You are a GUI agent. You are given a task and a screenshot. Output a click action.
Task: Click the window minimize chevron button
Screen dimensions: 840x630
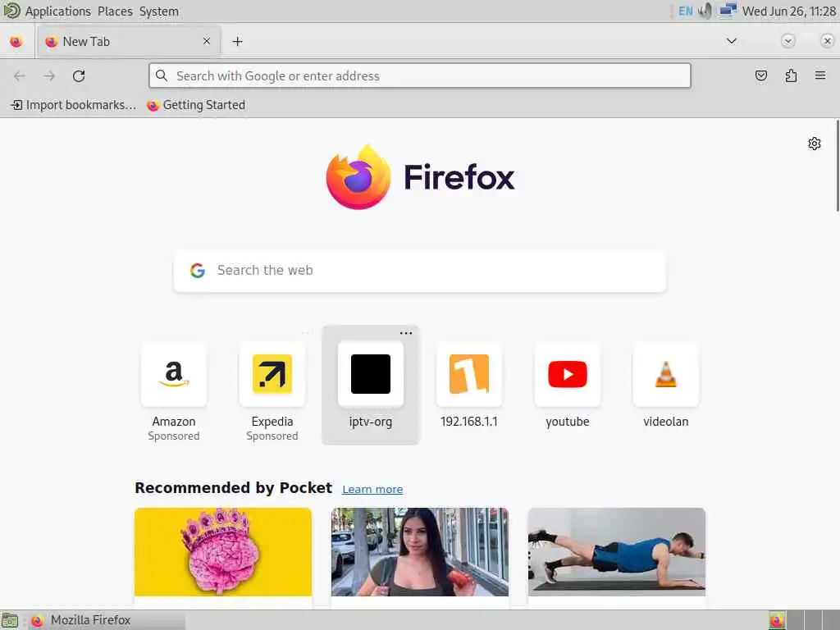point(787,41)
